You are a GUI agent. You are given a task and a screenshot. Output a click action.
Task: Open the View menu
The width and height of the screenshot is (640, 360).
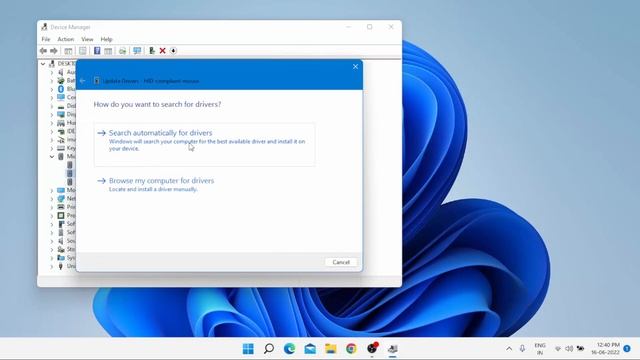[87, 39]
